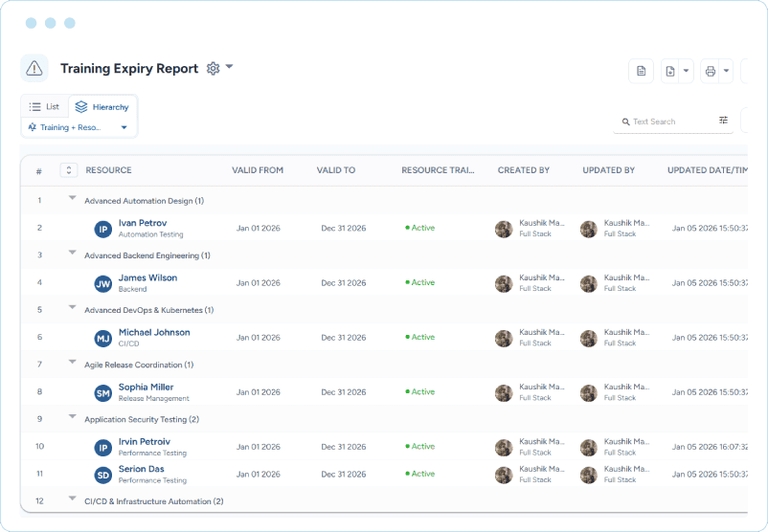Open report settings gear icon
Viewport: 768px width, 532px height.
213,68
